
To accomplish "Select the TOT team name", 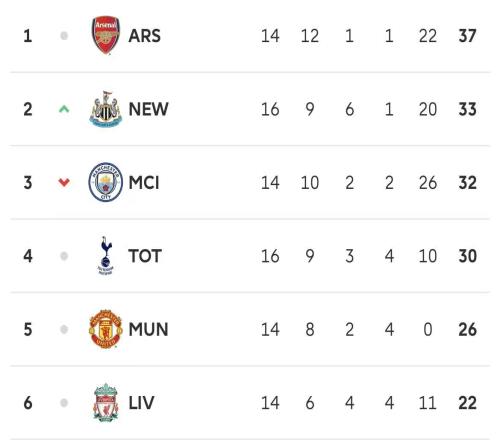I will click(x=145, y=256).
